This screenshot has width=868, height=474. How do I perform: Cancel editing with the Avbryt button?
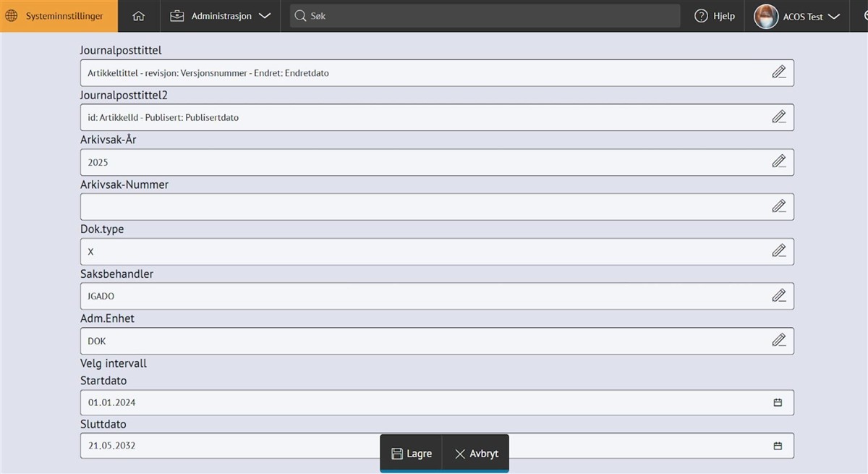[476, 454]
